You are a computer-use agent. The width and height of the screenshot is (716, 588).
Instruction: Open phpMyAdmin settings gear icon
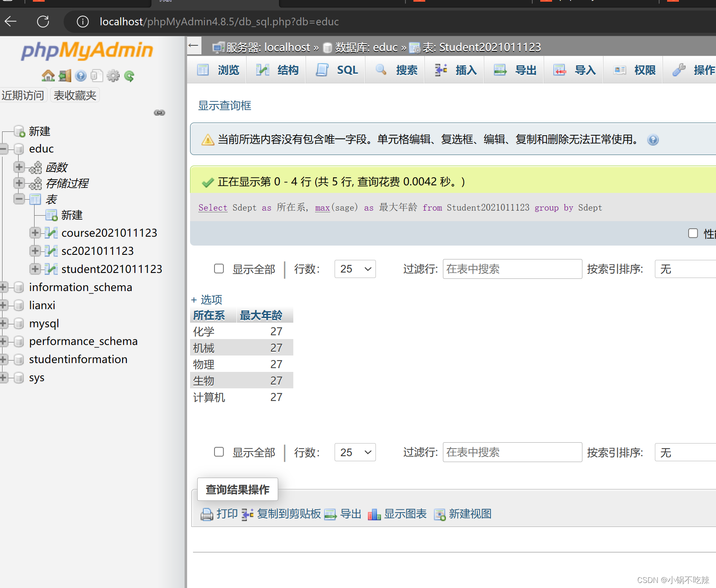(113, 75)
